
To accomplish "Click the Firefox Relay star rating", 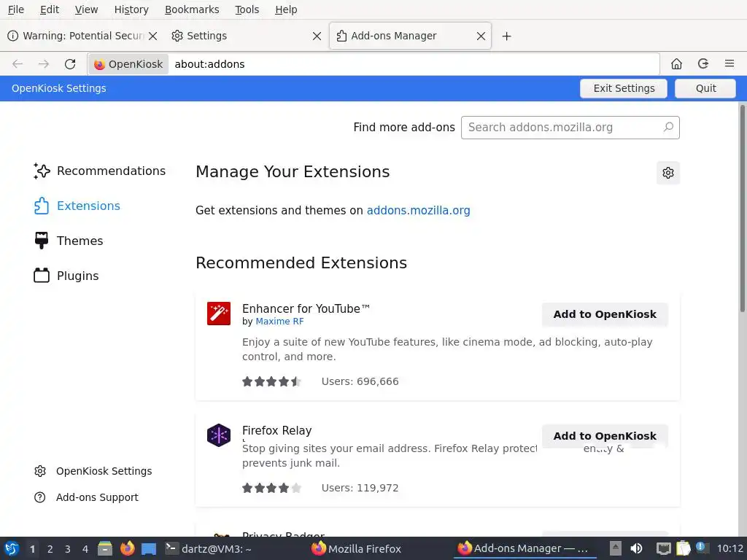I will (x=271, y=488).
